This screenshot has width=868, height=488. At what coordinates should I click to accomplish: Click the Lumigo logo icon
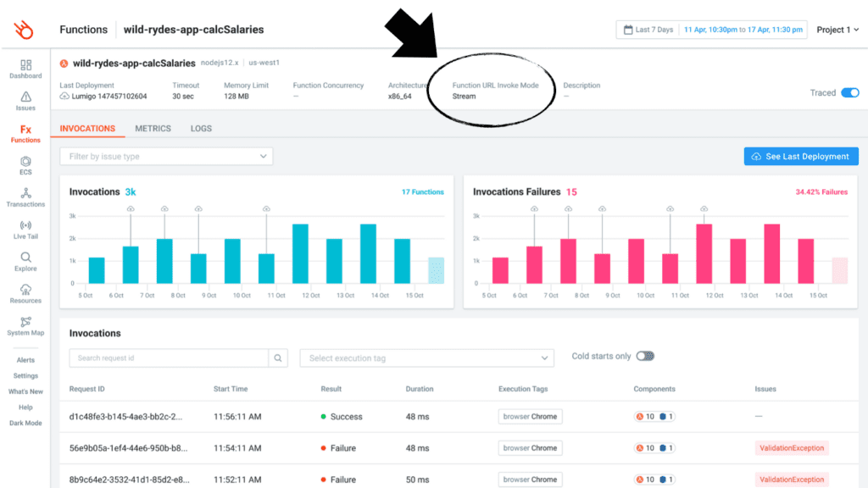coord(24,30)
